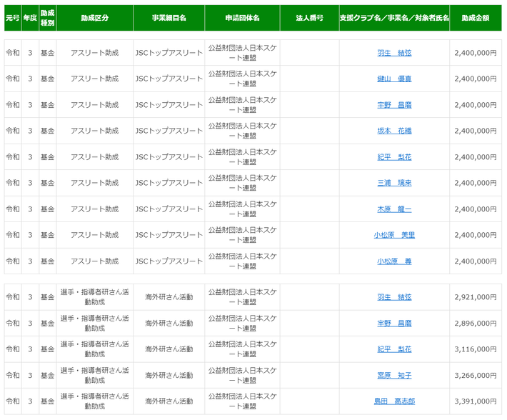
Task: Click JSCトップアスリート in the 小松原 美里 row
Action: tap(169, 235)
